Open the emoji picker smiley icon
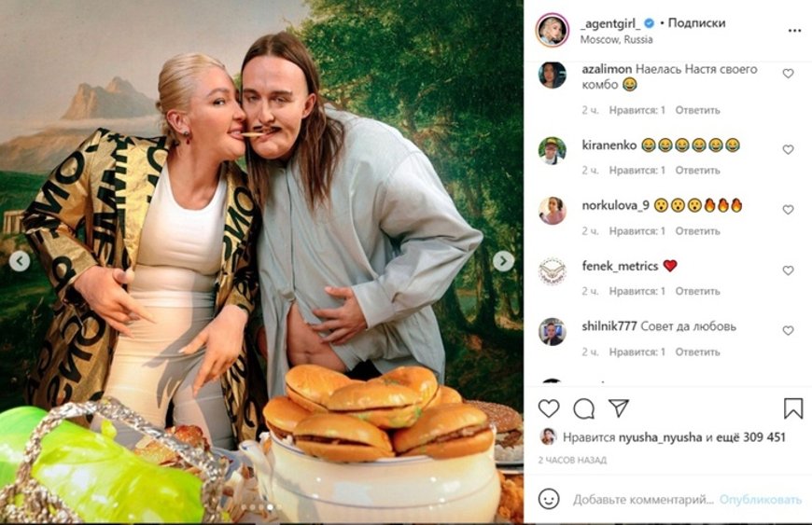This screenshot has height=525, width=812. pyautogui.click(x=549, y=499)
